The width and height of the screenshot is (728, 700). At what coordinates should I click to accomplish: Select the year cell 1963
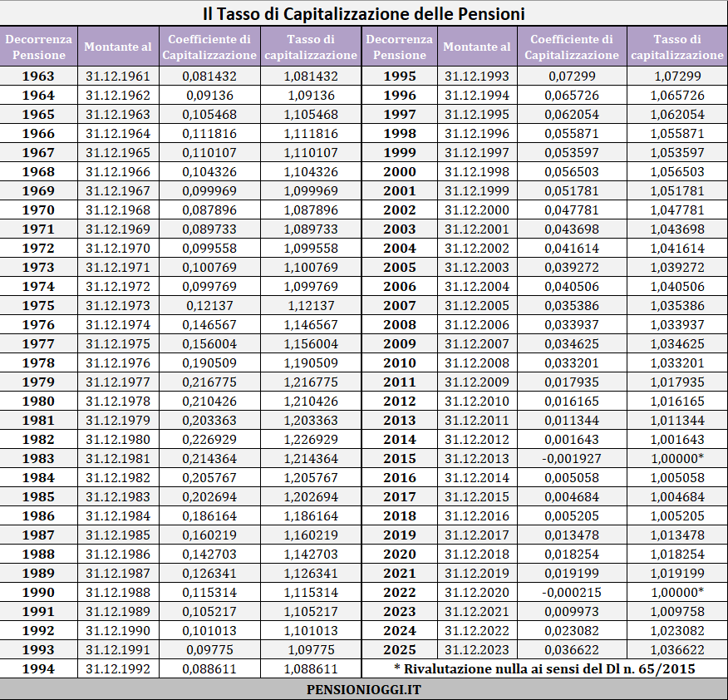[x=38, y=76]
